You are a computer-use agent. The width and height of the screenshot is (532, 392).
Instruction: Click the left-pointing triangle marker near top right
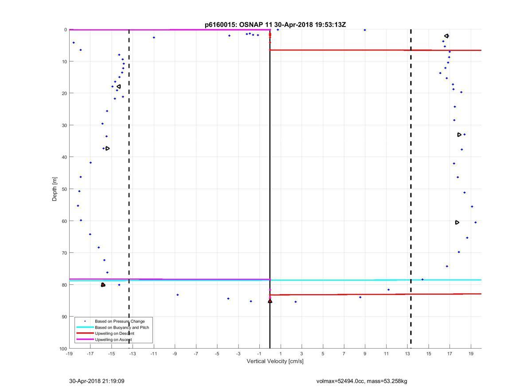tap(446, 36)
